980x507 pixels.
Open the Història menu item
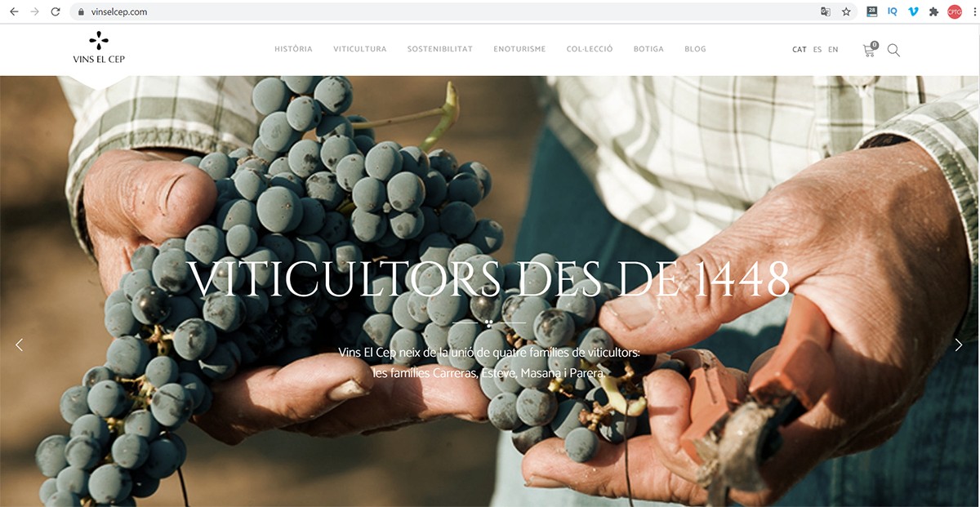coord(293,49)
